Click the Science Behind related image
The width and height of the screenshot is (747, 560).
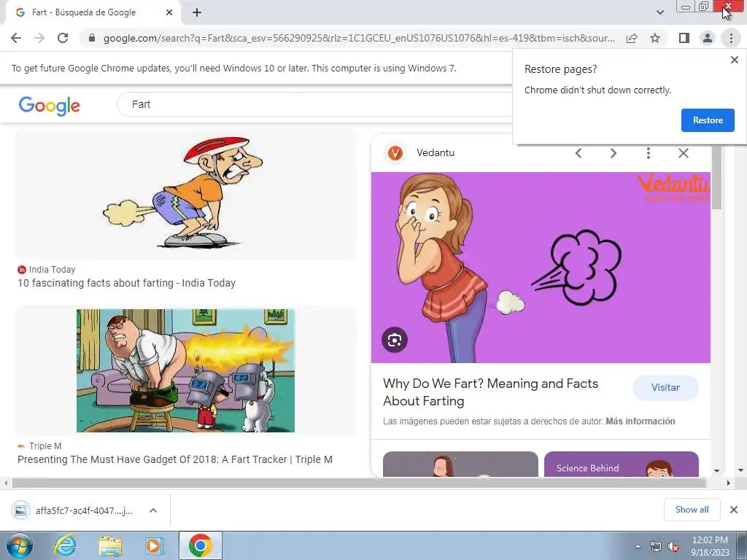click(x=622, y=464)
